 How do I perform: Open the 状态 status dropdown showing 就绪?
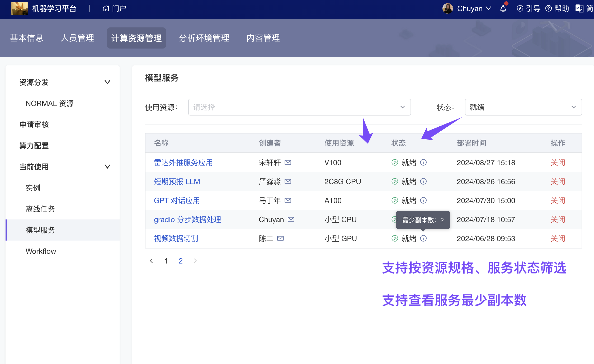523,107
